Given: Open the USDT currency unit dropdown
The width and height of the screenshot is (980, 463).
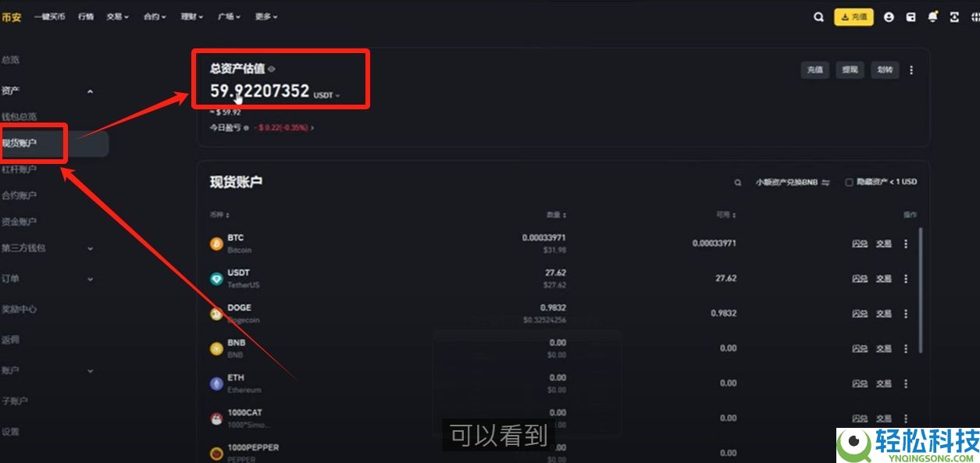Looking at the screenshot, I should point(326,95).
